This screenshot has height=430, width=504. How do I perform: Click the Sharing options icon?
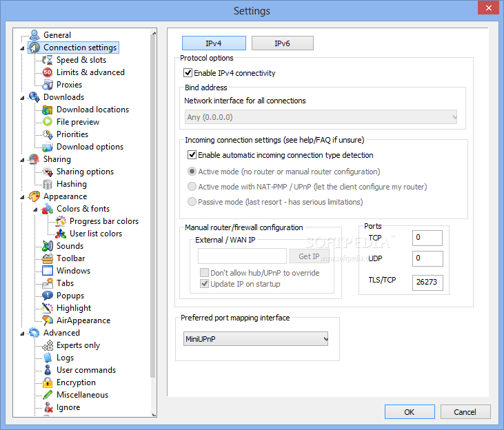(48, 172)
